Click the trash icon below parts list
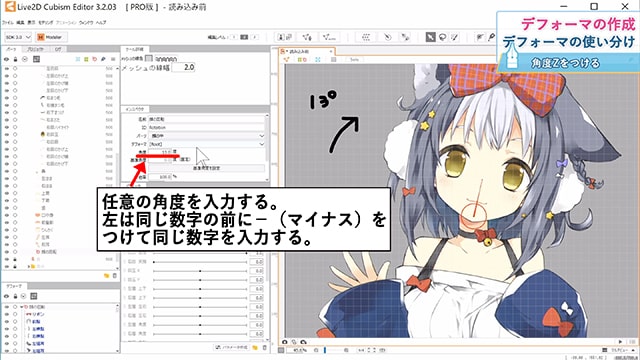Viewport: 640px width, 360px height. tap(115, 276)
